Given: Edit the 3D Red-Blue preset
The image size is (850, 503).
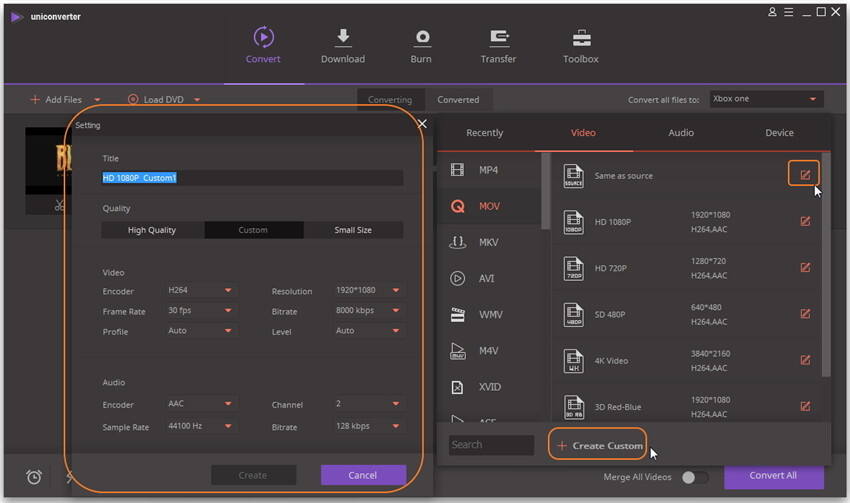Looking at the screenshot, I should (805, 406).
